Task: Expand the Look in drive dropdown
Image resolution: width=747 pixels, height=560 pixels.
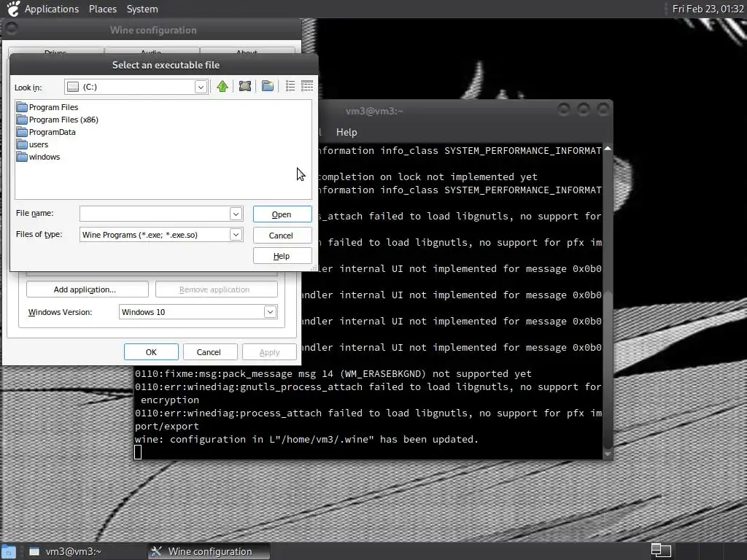Action: tap(201, 87)
